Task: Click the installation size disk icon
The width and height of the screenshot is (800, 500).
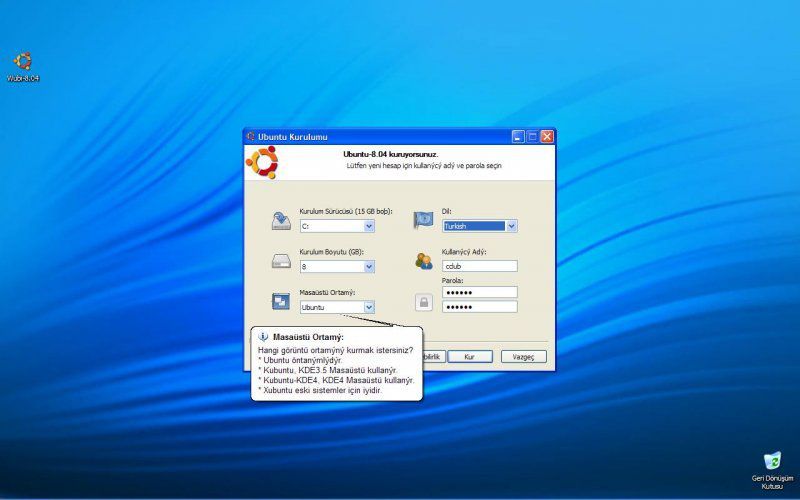Action: pyautogui.click(x=281, y=262)
